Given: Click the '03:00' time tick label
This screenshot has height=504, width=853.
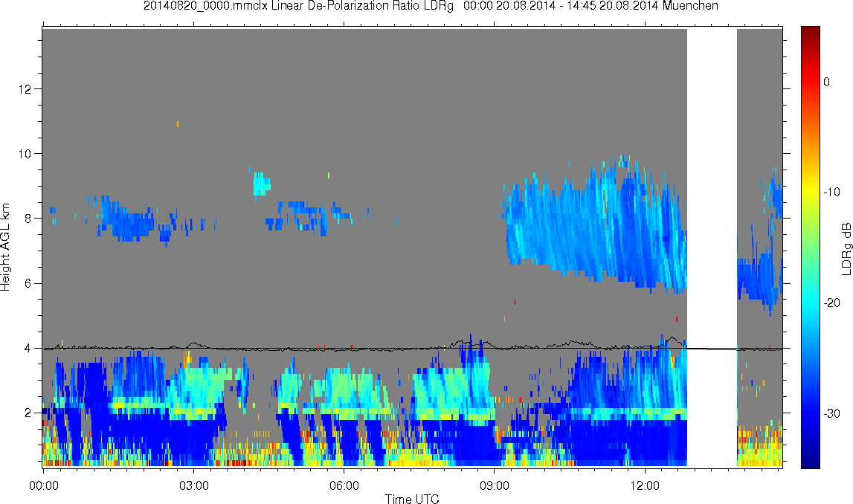Looking at the screenshot, I should [193, 485].
